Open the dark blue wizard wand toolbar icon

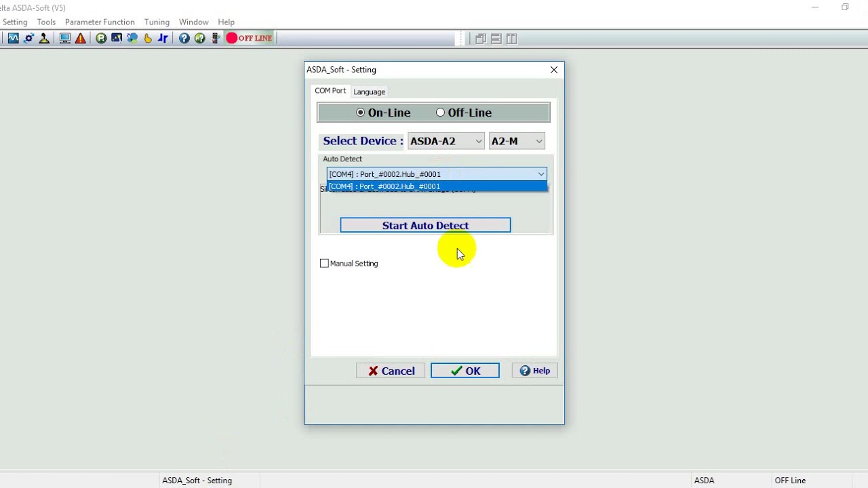point(117,39)
